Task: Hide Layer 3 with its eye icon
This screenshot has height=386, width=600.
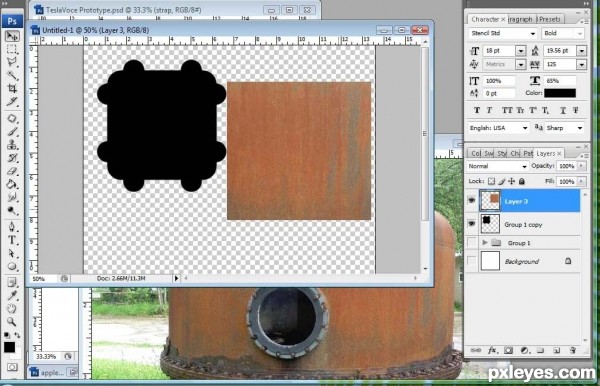Action: pyautogui.click(x=472, y=200)
